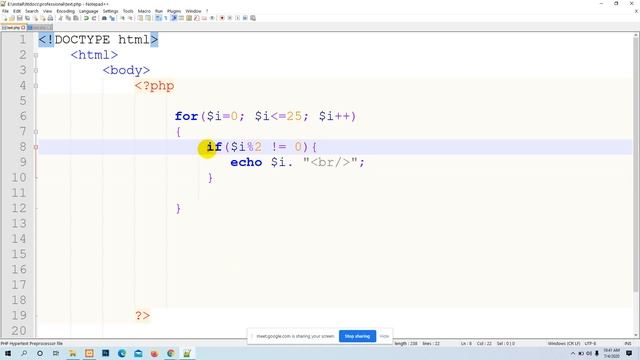Open the File menu
Image resolution: width=640 pixels, height=360 pixels.
(x=5, y=11)
